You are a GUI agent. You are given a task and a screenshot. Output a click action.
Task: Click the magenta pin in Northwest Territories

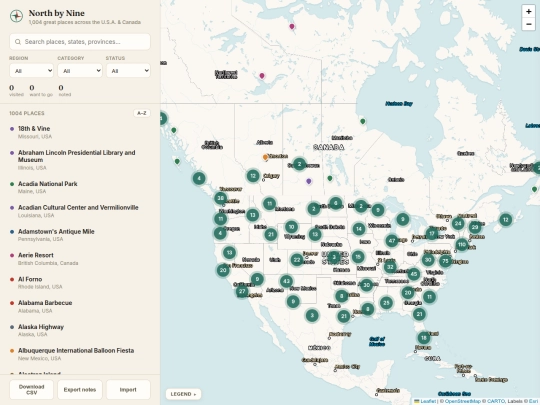click(x=262, y=76)
